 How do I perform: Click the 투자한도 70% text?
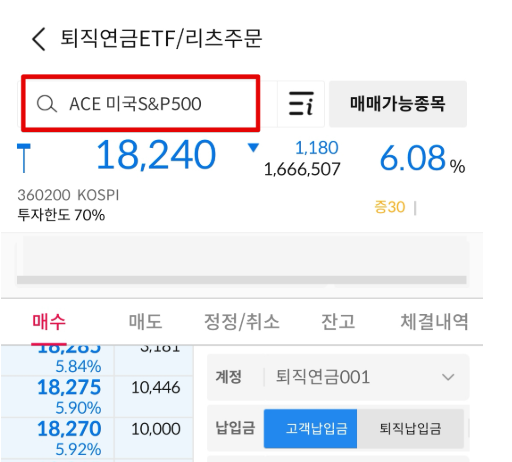61,215
